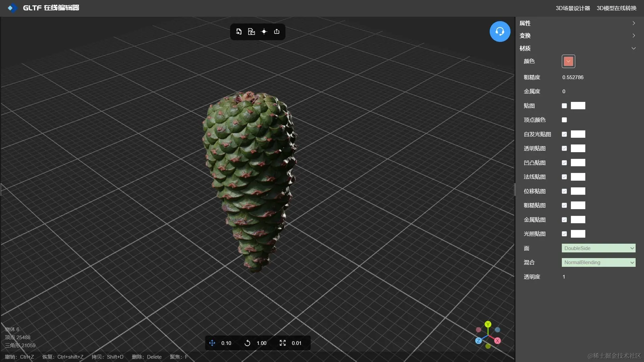644x362 pixels.
Task: Click the export share icon
Action: point(277,32)
